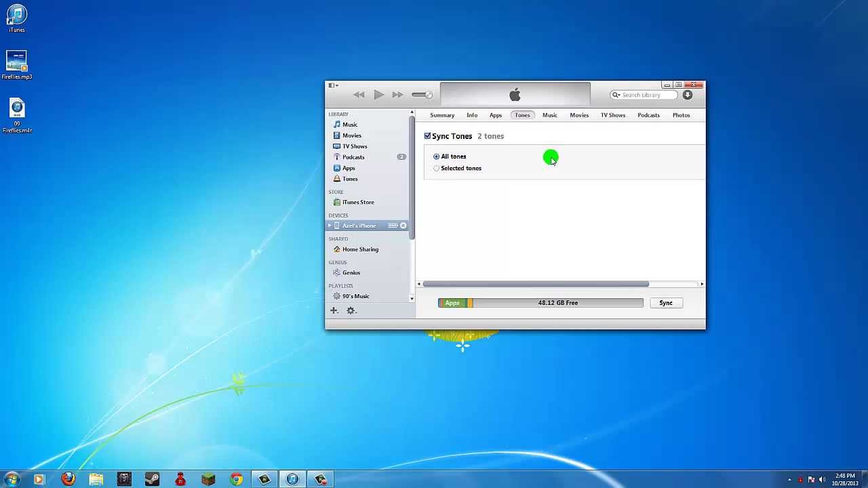This screenshot has width=868, height=488.
Task: Show hidden system tray icons arrow
Action: 789,480
